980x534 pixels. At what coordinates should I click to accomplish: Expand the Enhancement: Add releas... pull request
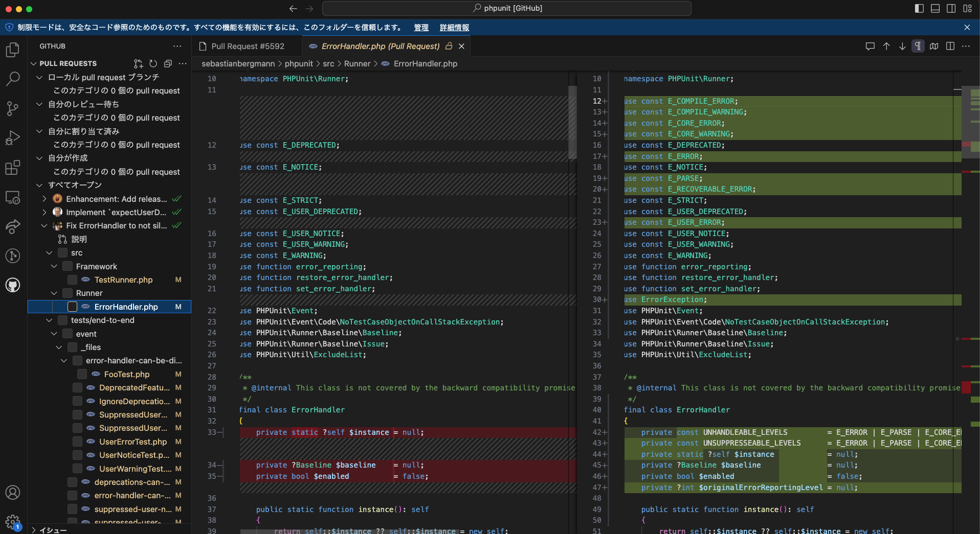click(x=43, y=199)
